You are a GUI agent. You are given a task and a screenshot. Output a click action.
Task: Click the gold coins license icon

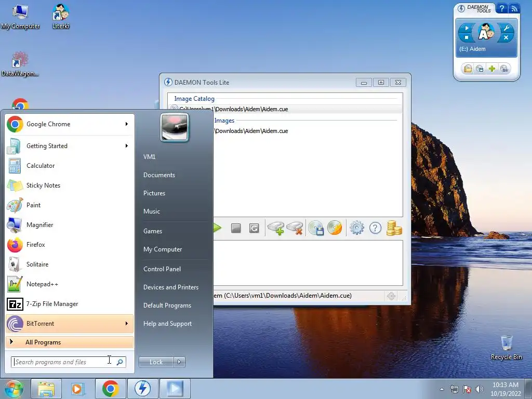pyautogui.click(x=394, y=228)
